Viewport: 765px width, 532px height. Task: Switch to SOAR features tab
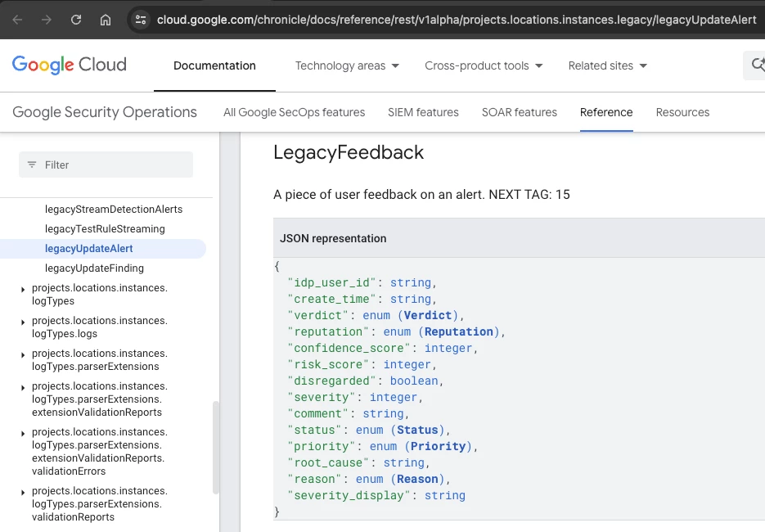[x=519, y=112]
